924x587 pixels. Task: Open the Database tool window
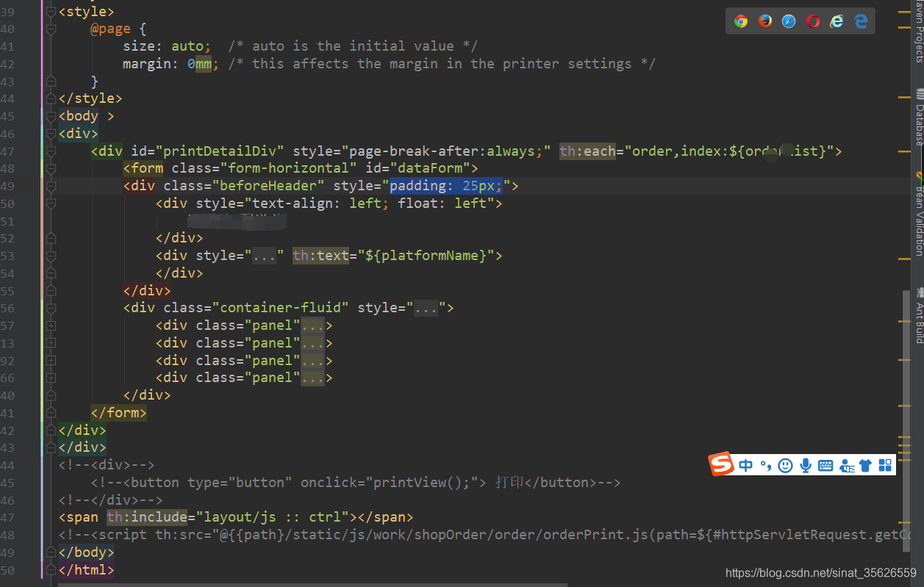[x=918, y=117]
